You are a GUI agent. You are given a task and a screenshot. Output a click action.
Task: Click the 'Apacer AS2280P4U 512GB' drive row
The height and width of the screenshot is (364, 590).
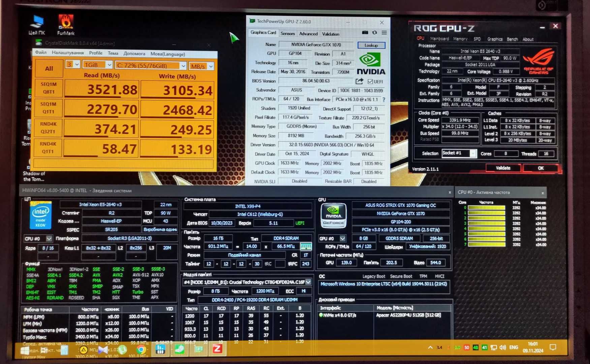(x=384, y=315)
